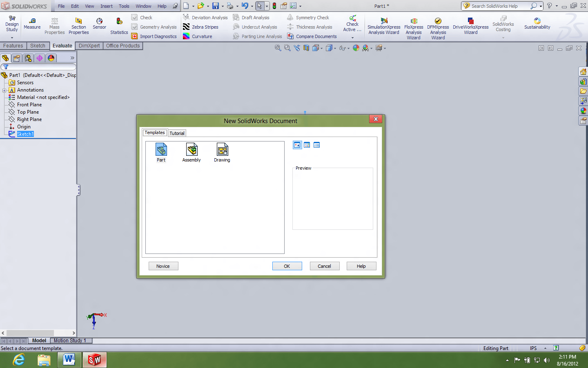Open Microsoft Word from the taskbar
The height and width of the screenshot is (368, 588).
(69, 360)
